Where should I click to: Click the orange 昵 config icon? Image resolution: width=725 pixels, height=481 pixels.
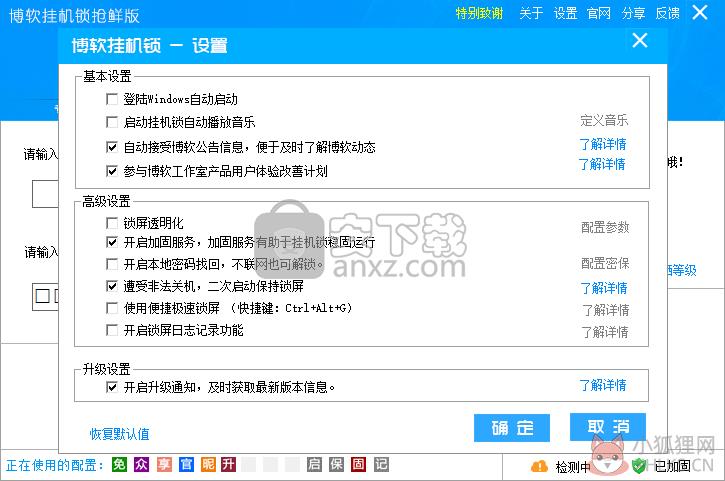coord(208,464)
